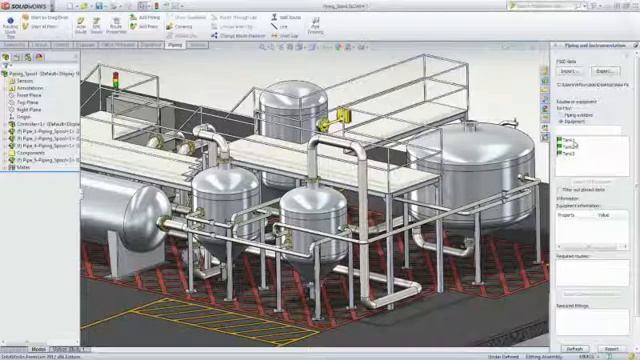Click the Add Fitting tool
640x360 pixels.
[145, 18]
